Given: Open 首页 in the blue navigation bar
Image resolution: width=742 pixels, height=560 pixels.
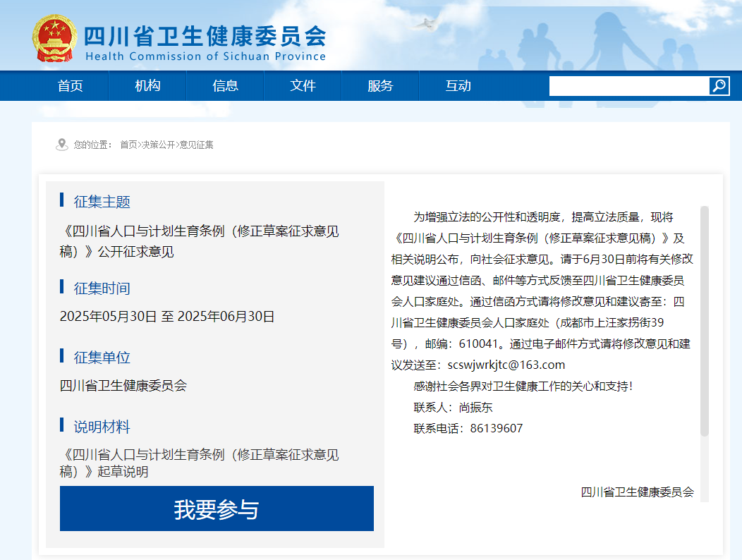Looking at the screenshot, I should tap(71, 86).
